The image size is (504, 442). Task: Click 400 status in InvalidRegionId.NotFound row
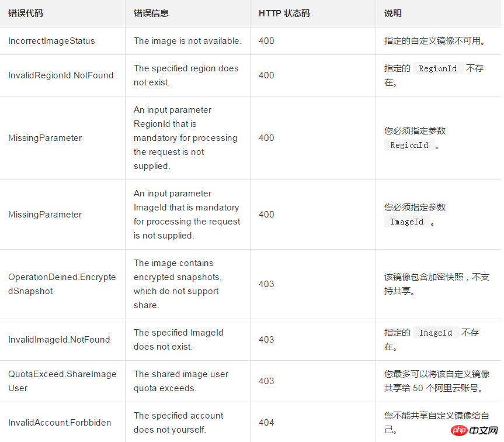point(266,75)
